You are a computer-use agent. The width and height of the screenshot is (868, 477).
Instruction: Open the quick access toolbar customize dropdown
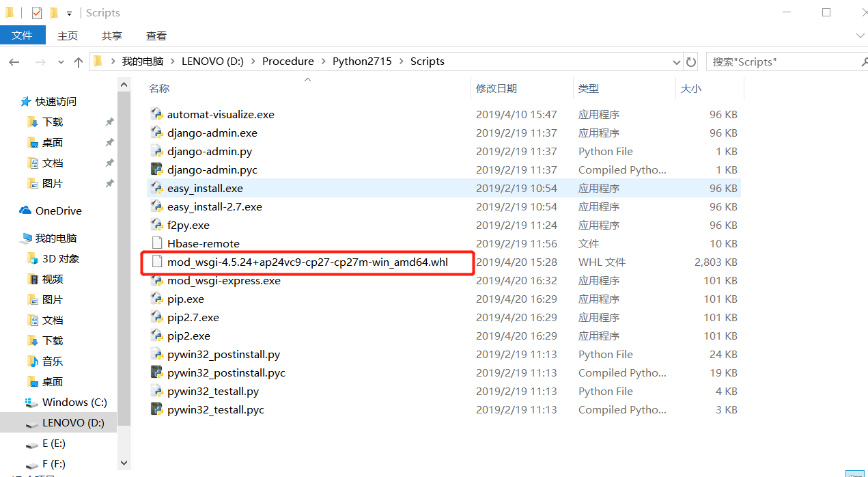[69, 12]
